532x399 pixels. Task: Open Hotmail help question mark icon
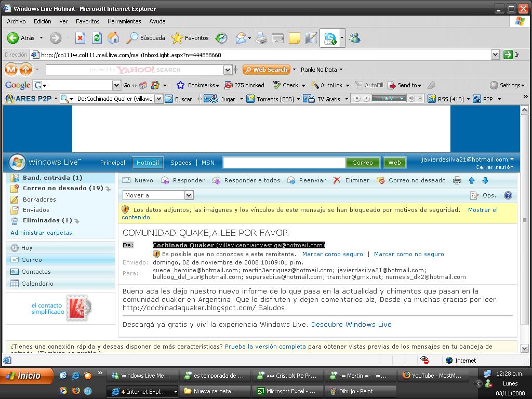tap(508, 195)
